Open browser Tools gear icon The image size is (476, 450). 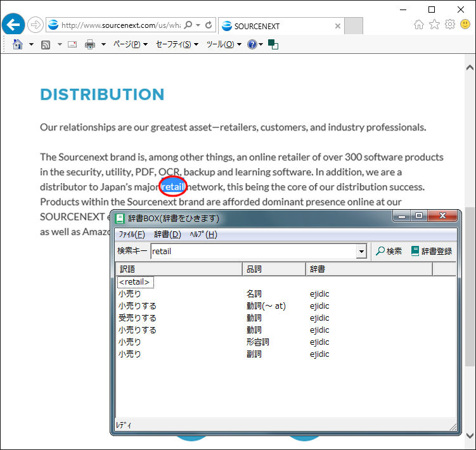pyautogui.click(x=450, y=24)
